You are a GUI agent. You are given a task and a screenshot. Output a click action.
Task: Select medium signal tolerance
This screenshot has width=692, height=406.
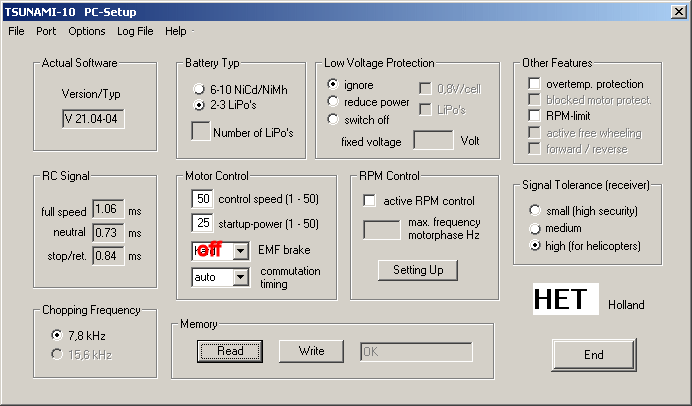[x=535, y=228]
